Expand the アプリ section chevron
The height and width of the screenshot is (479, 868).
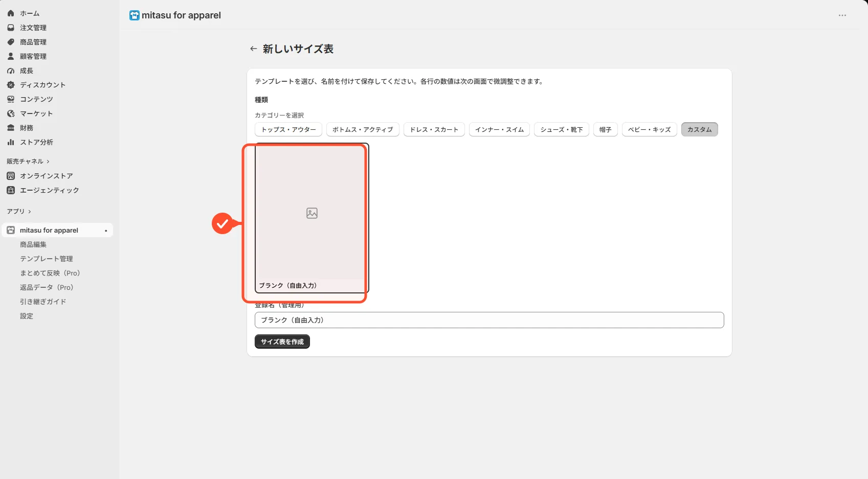tap(30, 212)
